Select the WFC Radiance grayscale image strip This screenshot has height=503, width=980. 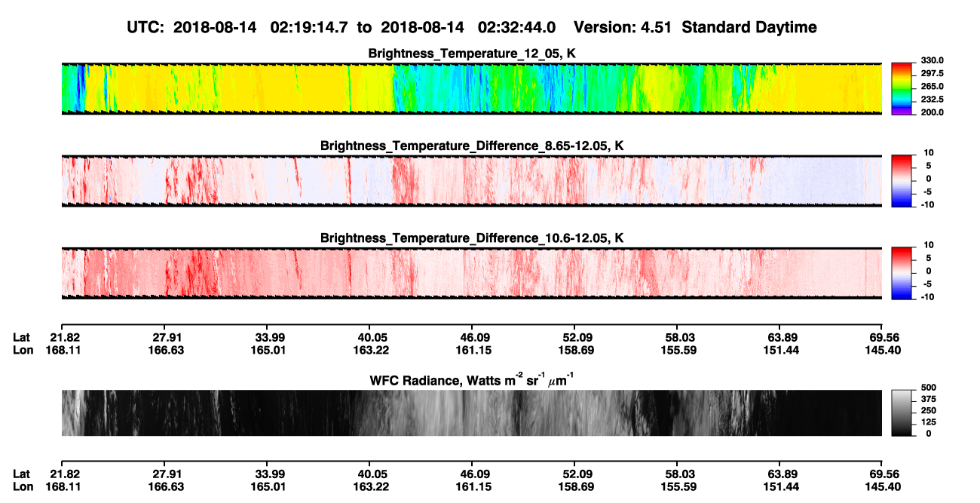coord(471,413)
